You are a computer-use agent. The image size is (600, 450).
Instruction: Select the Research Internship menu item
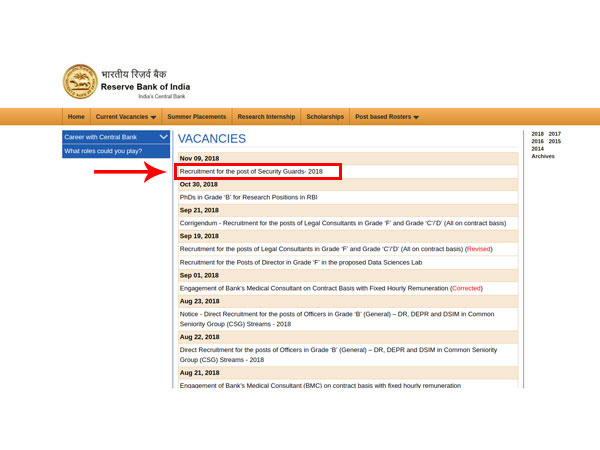coord(266,117)
